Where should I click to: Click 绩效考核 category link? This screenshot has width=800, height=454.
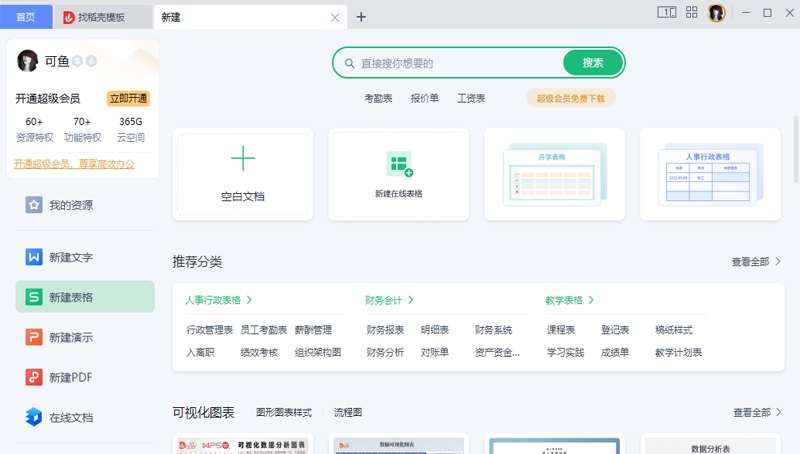(259, 352)
